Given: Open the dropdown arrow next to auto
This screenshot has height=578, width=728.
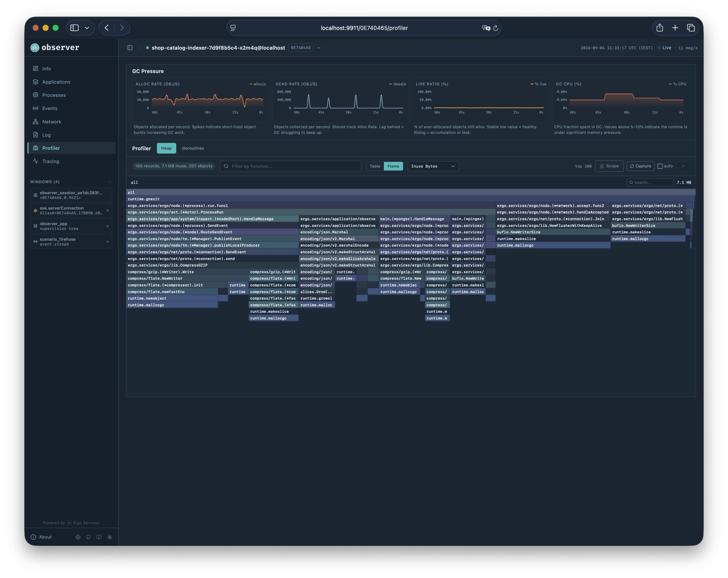Looking at the screenshot, I should [683, 166].
